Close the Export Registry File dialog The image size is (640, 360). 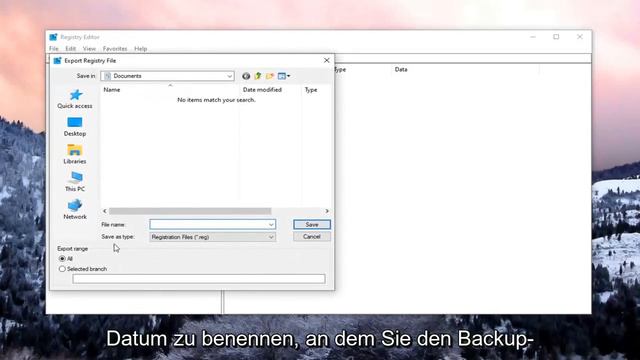[327, 60]
